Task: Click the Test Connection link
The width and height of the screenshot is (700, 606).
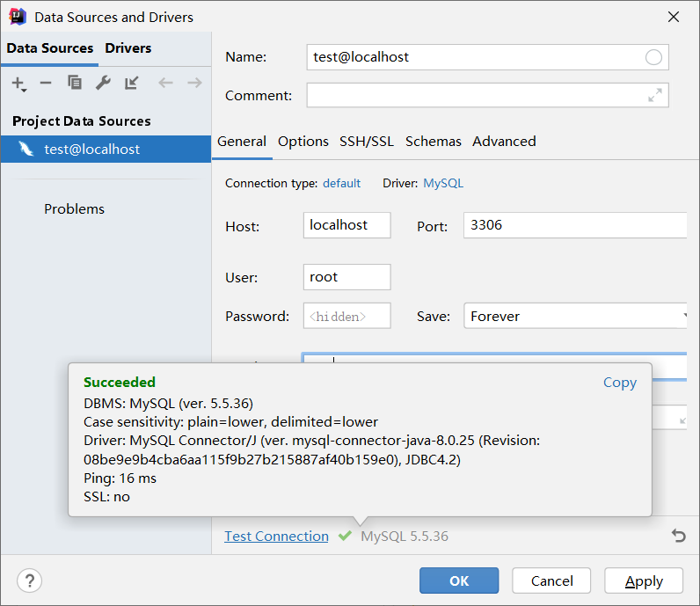Action: pos(276,536)
